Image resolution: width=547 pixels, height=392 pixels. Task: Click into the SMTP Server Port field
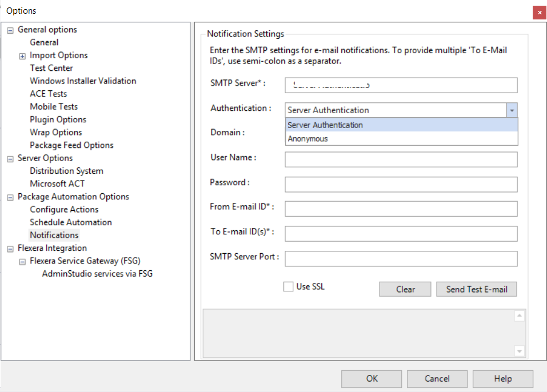tap(401, 259)
